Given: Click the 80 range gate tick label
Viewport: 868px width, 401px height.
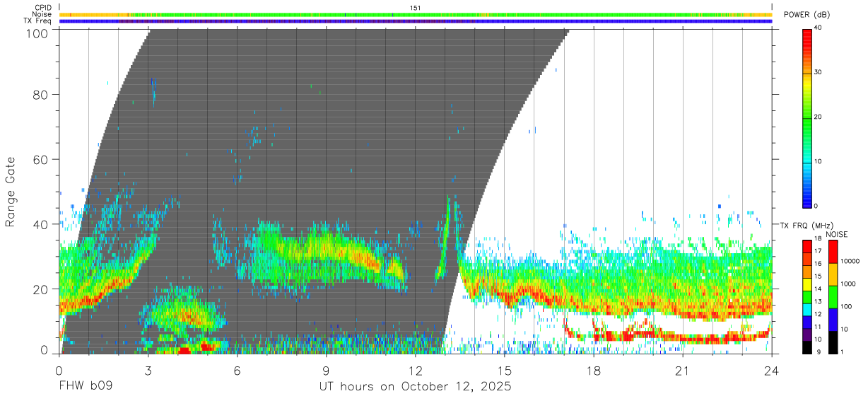Looking at the screenshot, I should pyautogui.click(x=40, y=94).
